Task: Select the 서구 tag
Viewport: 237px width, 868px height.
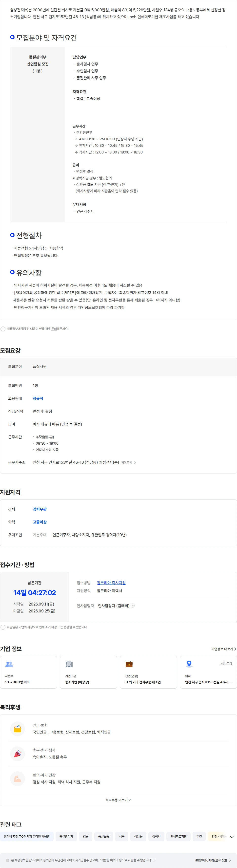Action: click(122, 836)
